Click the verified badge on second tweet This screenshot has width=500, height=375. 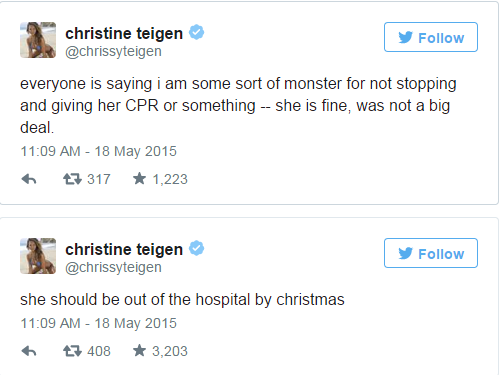pyautogui.click(x=197, y=248)
